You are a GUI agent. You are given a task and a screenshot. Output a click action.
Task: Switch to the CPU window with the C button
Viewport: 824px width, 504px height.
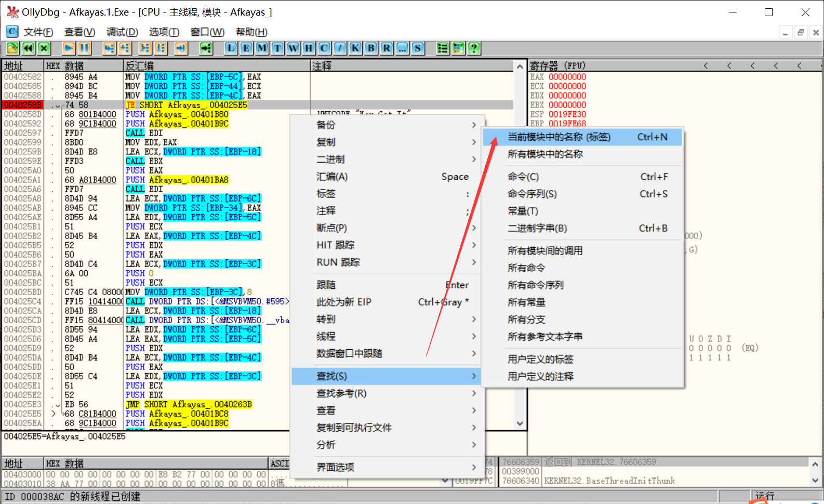click(x=324, y=48)
